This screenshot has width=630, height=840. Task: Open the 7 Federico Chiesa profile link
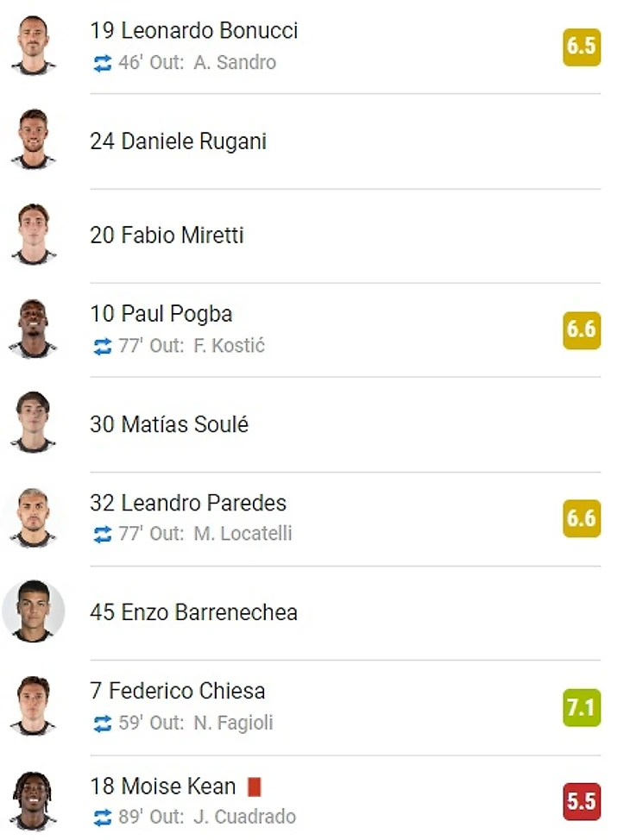178,691
